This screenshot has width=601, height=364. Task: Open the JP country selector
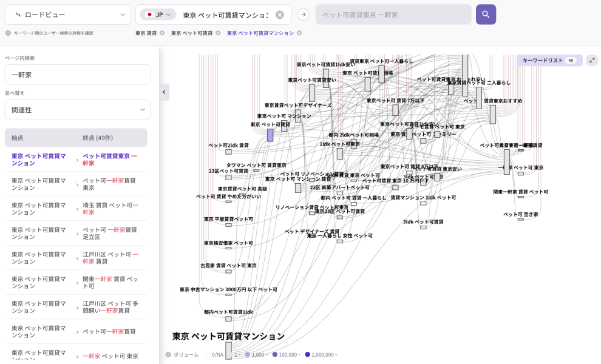pyautogui.click(x=158, y=15)
